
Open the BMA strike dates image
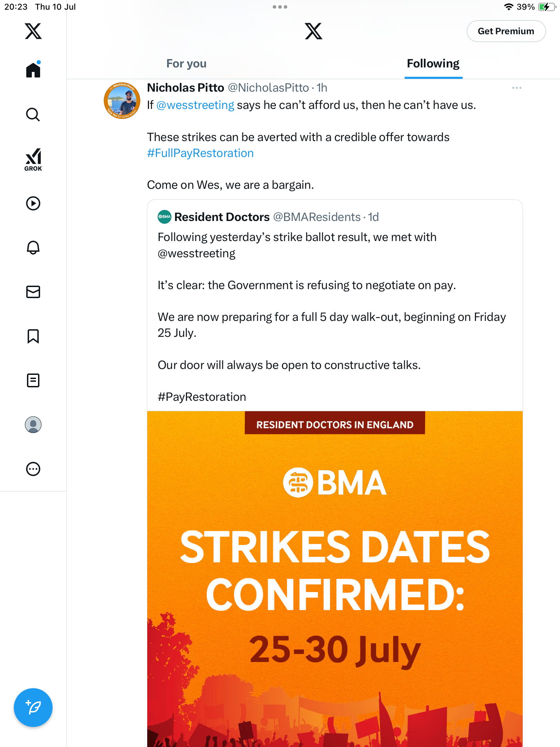[335, 579]
